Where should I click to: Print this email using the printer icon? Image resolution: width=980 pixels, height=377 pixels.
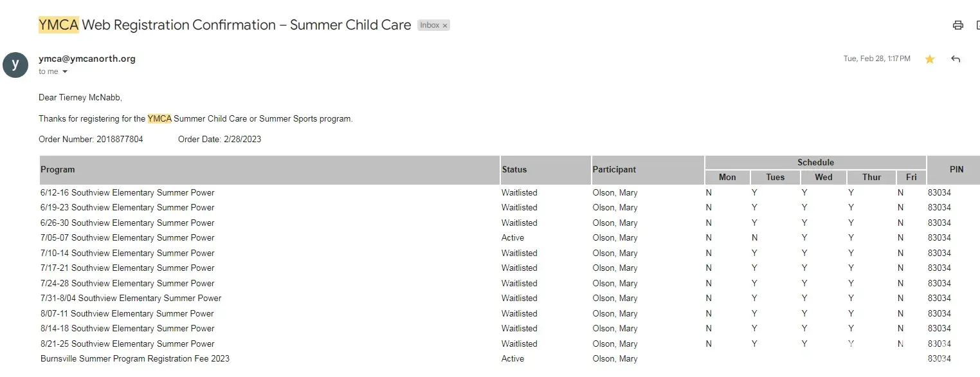coord(957,25)
